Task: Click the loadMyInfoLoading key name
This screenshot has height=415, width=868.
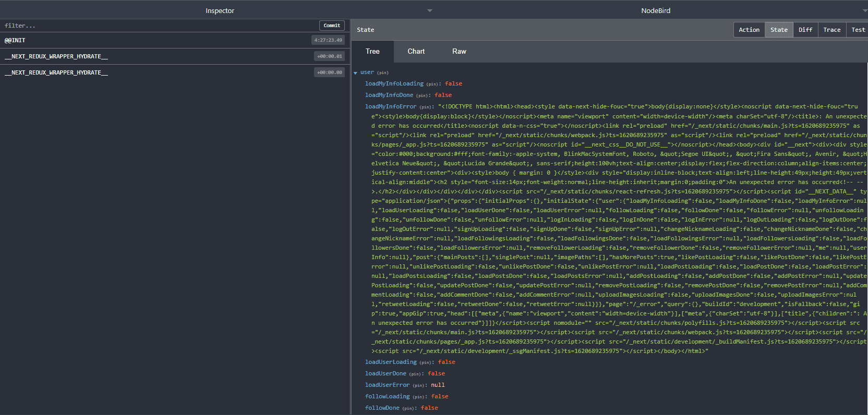Action: pyautogui.click(x=394, y=83)
